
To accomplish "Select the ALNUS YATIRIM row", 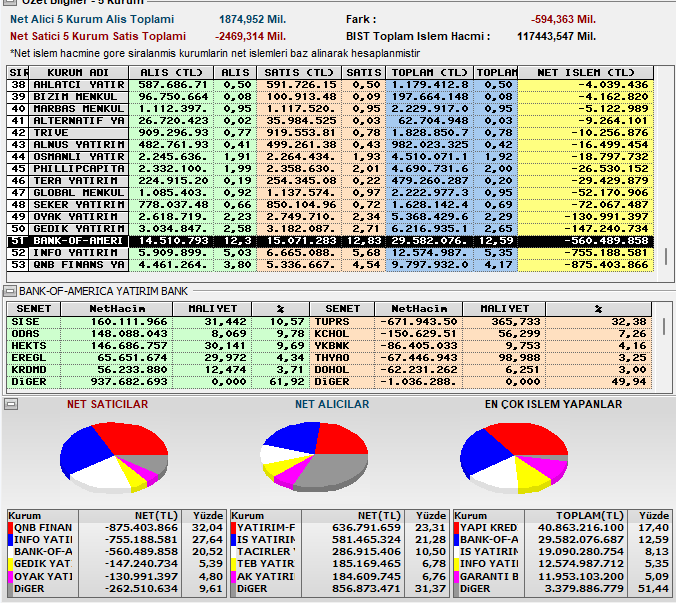I will point(330,145).
